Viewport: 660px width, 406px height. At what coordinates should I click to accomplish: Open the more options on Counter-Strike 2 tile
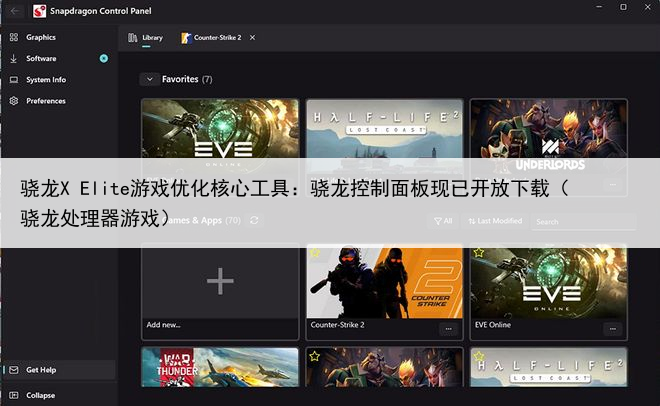(x=447, y=328)
